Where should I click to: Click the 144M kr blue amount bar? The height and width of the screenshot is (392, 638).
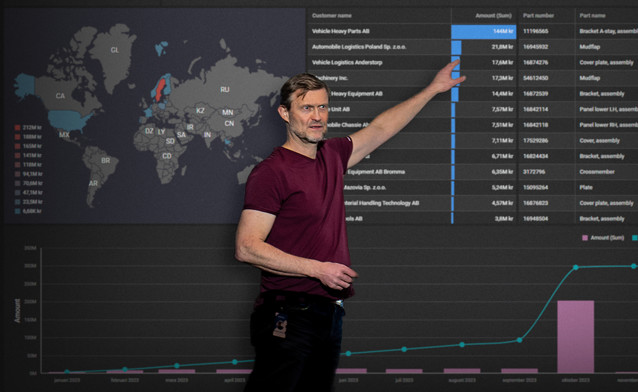[484, 32]
